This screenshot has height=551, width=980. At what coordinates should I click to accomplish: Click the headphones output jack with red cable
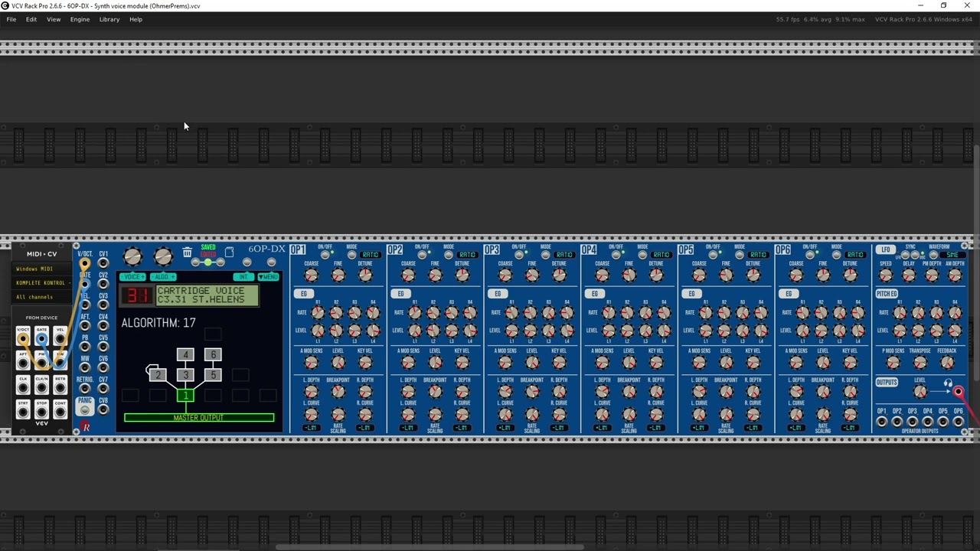click(x=959, y=391)
